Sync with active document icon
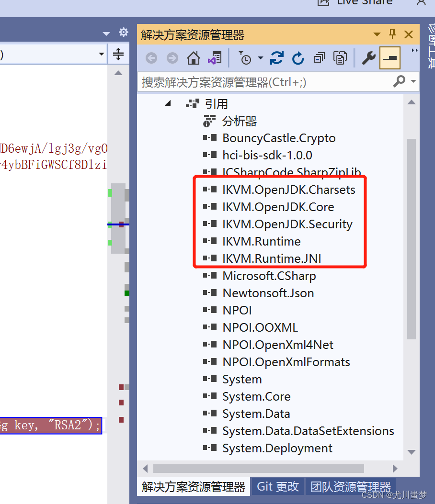 (277, 58)
